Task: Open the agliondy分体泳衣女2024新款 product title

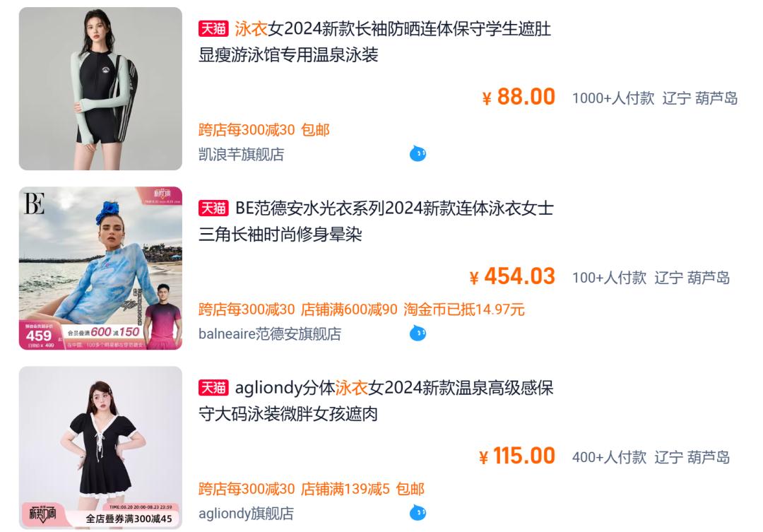Action: [376, 401]
